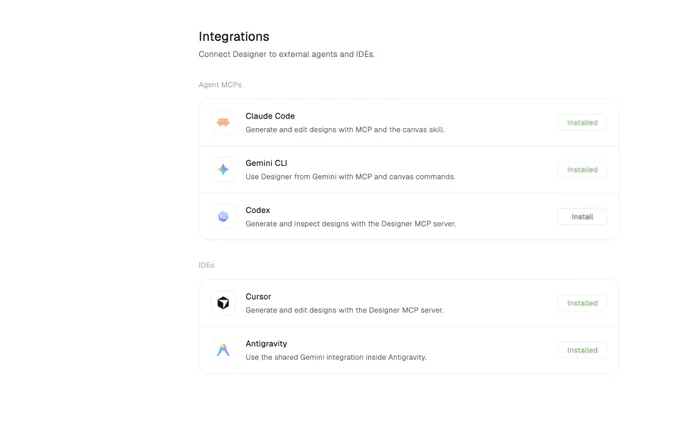The width and height of the screenshot is (680, 423).
Task: Install the Codex integration
Action: (582, 216)
